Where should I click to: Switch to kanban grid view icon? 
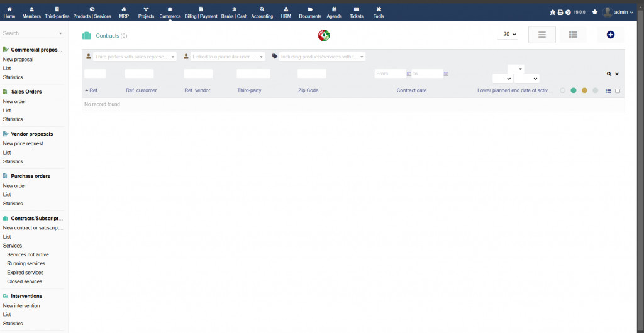coord(573,35)
